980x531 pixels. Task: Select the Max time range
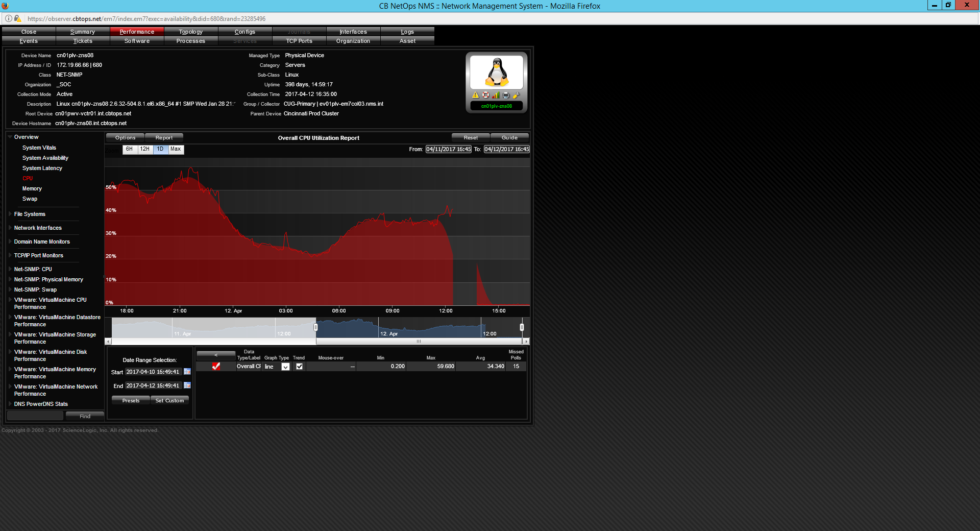(176, 149)
